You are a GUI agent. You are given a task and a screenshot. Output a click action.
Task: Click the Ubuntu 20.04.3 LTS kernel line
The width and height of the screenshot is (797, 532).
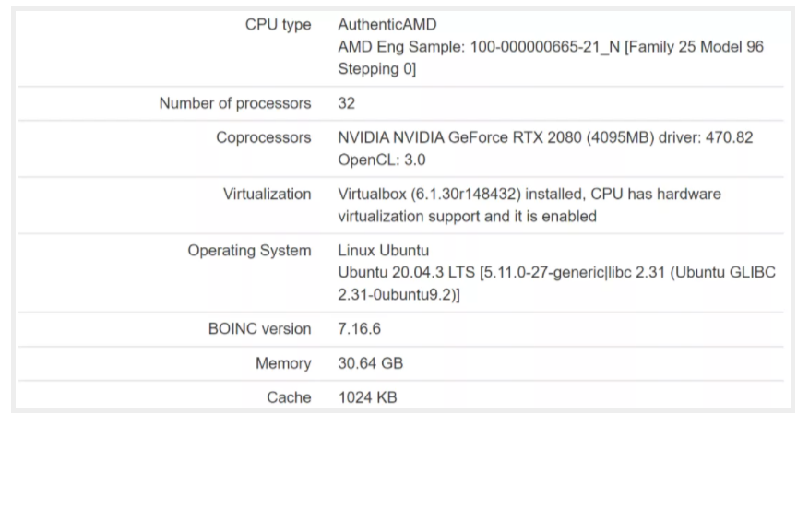click(x=556, y=284)
